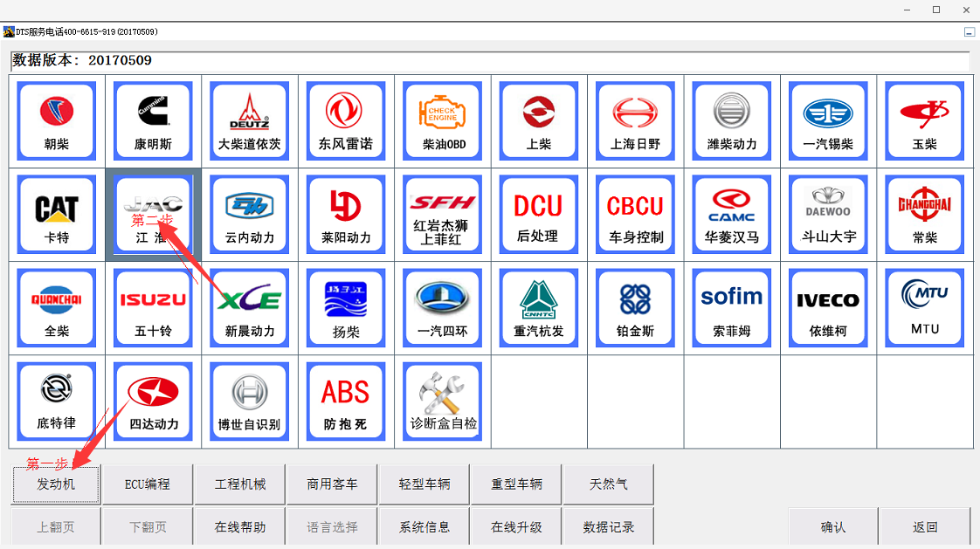Viewport: 980px width, 549px height.
Task: Minimize the main application window
Action: [x=907, y=10]
